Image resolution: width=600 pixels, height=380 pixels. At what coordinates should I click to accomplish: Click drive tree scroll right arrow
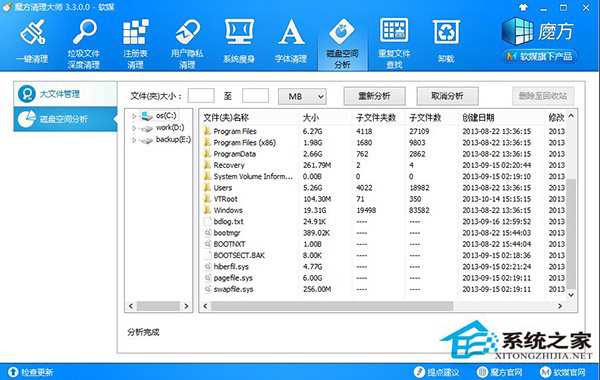(186, 306)
